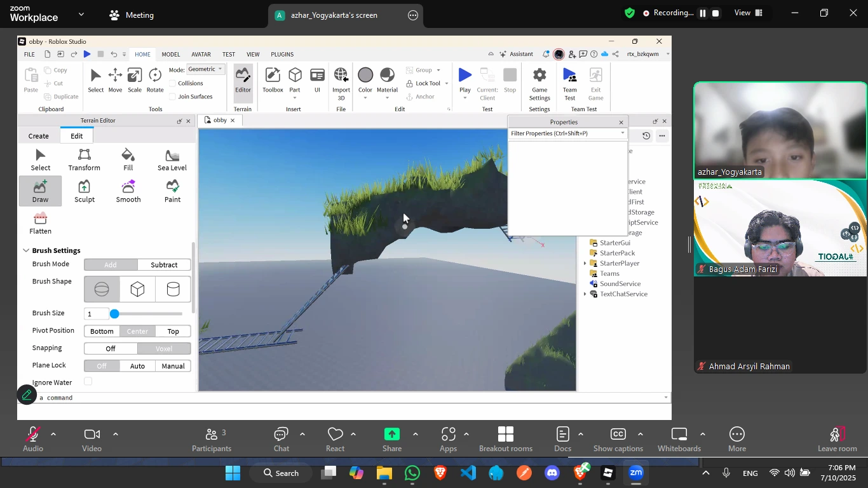Click the Brush Size slider handle
Viewport: 868px width, 488px height.
(x=114, y=314)
